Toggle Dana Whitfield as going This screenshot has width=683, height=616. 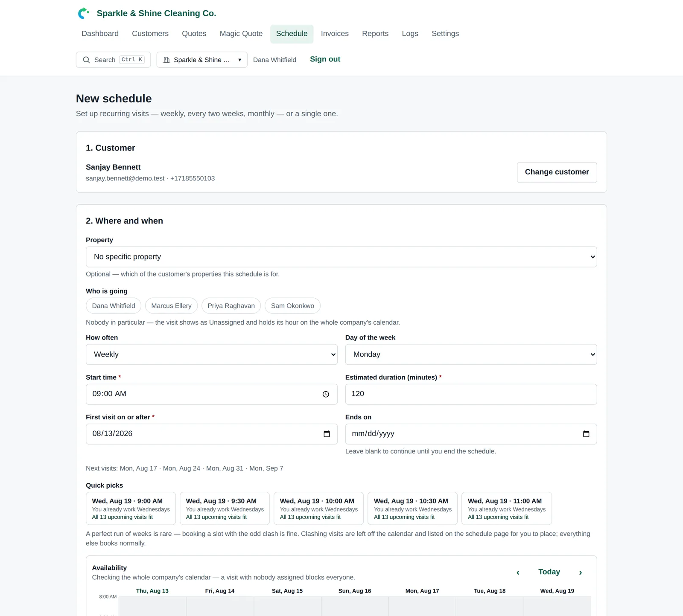[114, 306]
